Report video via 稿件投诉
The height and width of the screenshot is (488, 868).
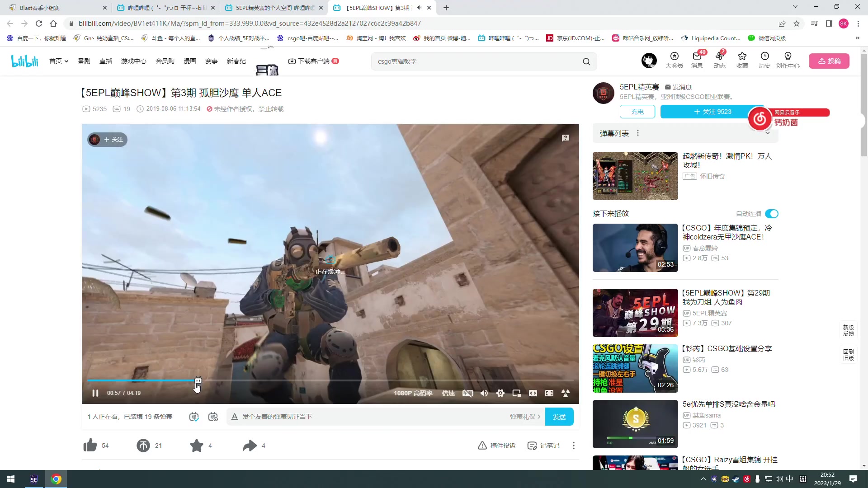click(x=497, y=446)
